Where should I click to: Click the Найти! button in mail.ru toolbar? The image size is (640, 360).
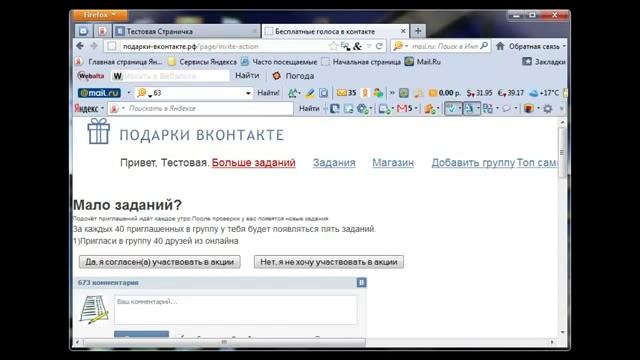coord(268,93)
